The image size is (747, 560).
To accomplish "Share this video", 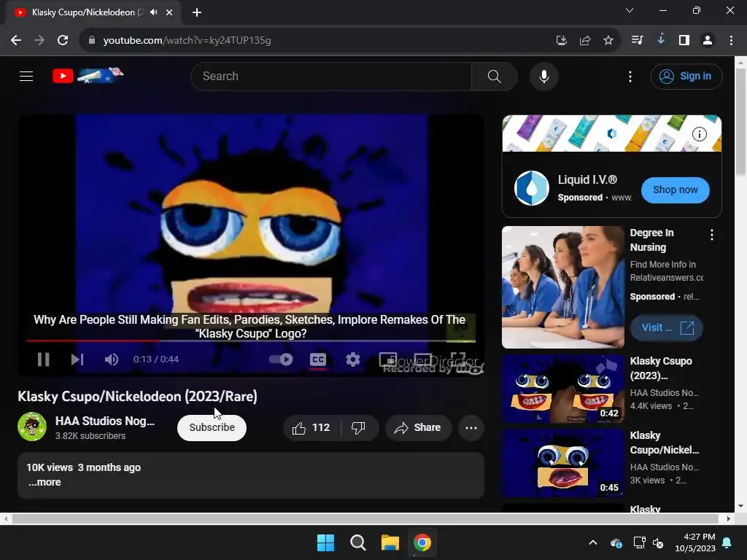I will (x=418, y=427).
